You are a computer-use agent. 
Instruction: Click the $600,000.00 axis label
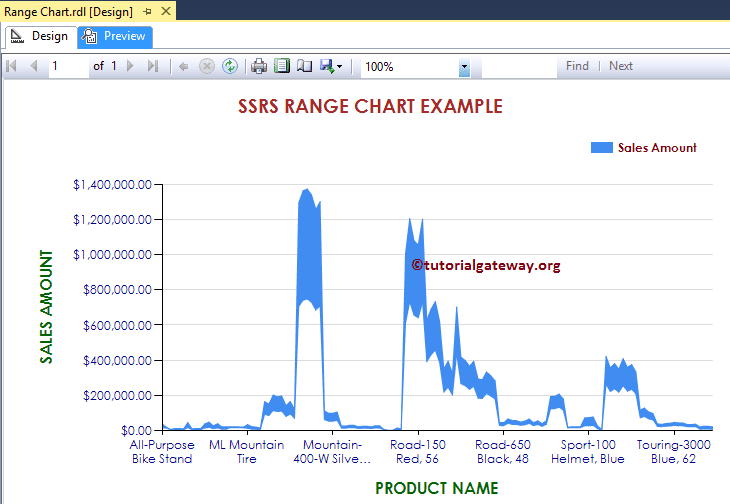pos(117,325)
